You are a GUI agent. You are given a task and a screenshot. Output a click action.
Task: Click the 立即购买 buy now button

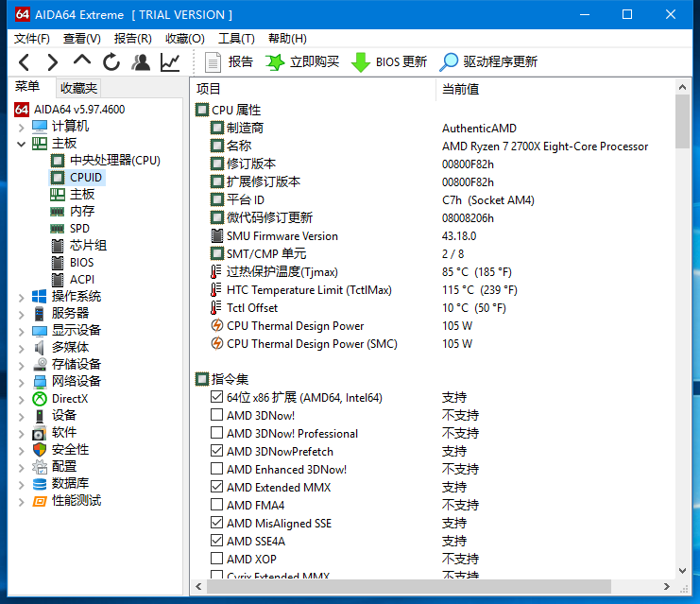click(302, 62)
